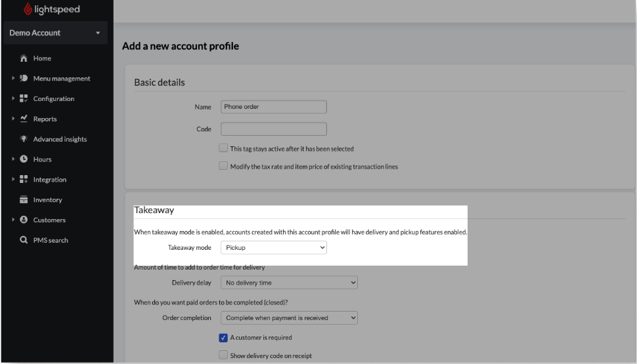Open the Demo Account selector
Screen dimensions: 637x364
point(55,33)
